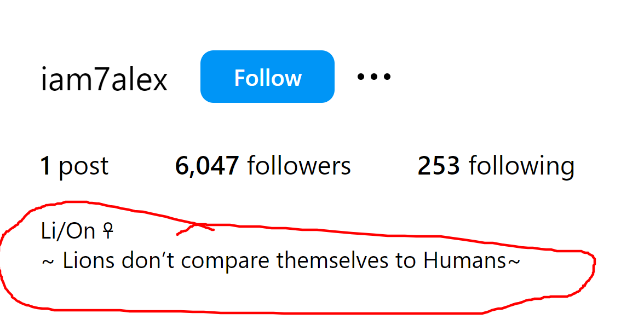The width and height of the screenshot is (644, 325).
Task: Click the number 253
Action: (439, 166)
